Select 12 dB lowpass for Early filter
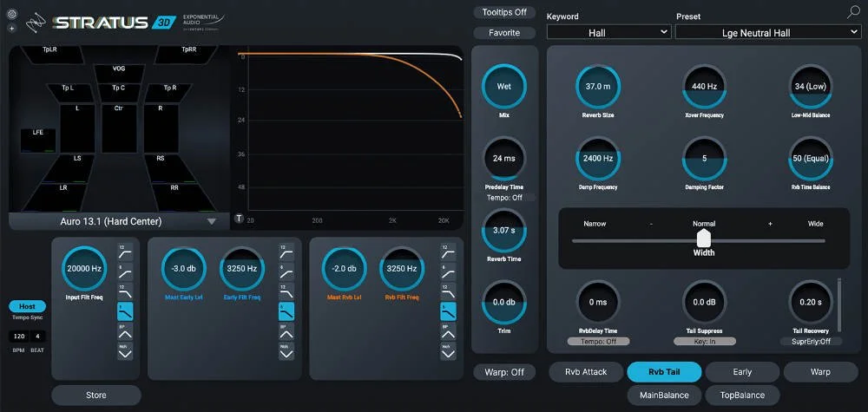This screenshot has height=412, width=868. pyautogui.click(x=286, y=291)
